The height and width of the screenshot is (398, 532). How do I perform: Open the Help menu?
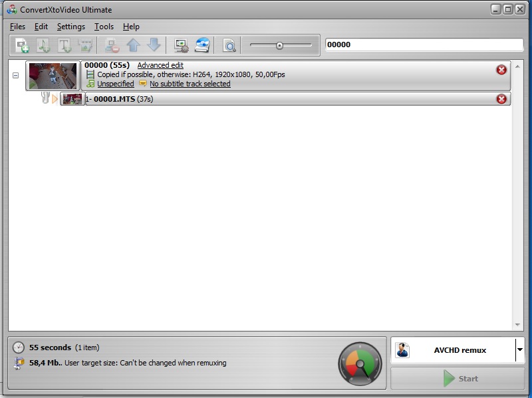point(131,27)
